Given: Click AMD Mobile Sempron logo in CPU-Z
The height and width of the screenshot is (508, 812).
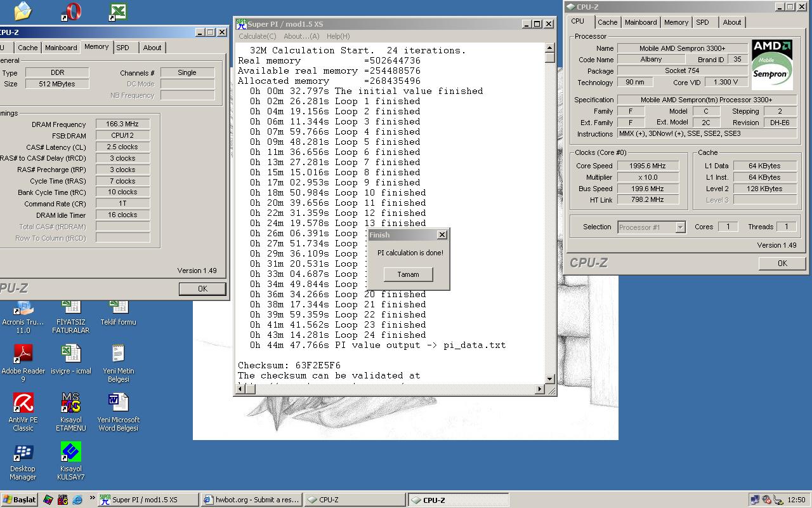Looking at the screenshot, I should 771,63.
